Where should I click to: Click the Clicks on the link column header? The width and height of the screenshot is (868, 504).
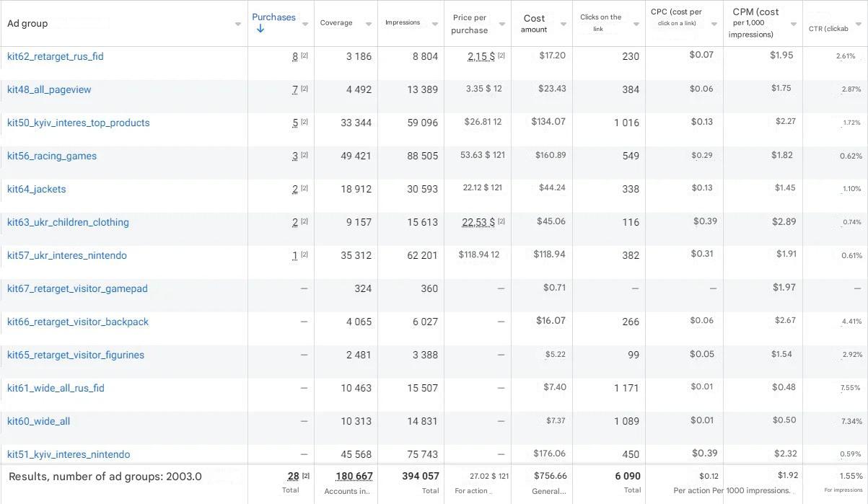pyautogui.click(x=600, y=22)
